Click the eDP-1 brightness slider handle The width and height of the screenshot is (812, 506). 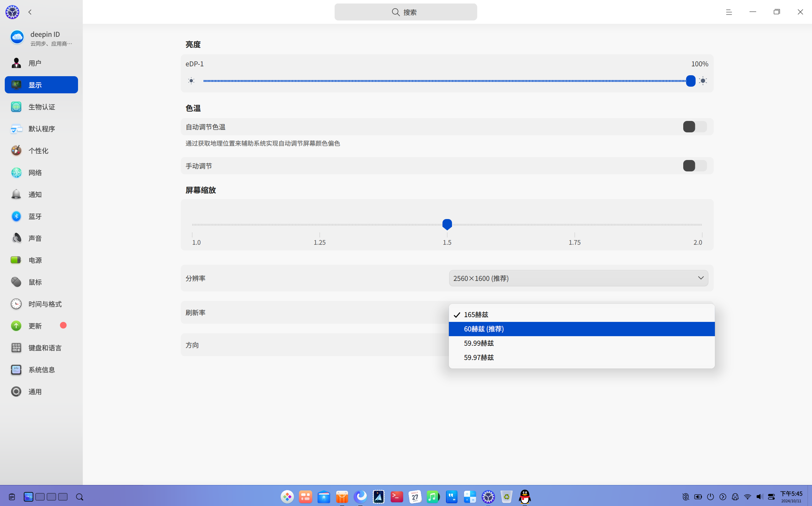[690, 81]
